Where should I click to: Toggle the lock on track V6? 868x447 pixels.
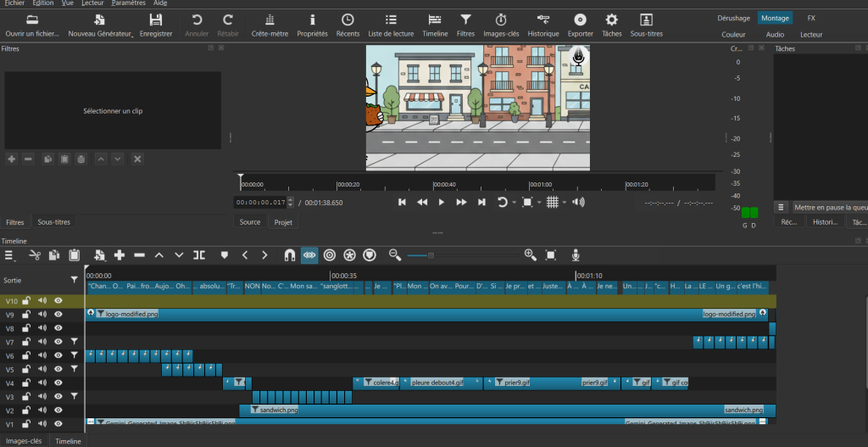[26, 355]
